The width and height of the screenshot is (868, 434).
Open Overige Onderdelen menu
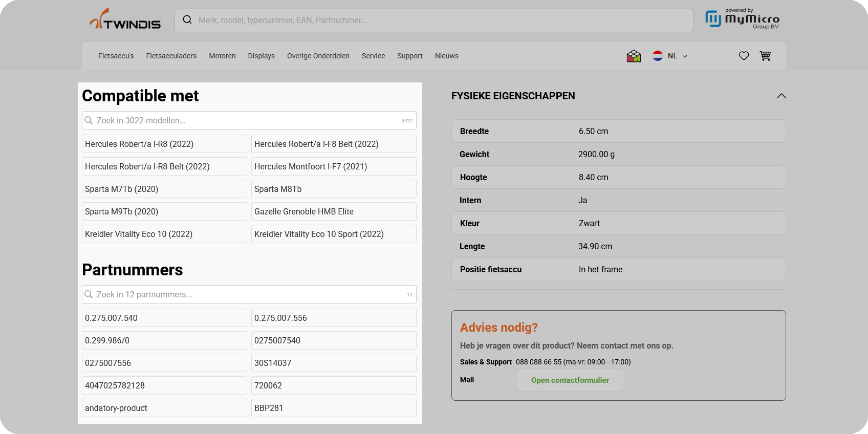(318, 56)
